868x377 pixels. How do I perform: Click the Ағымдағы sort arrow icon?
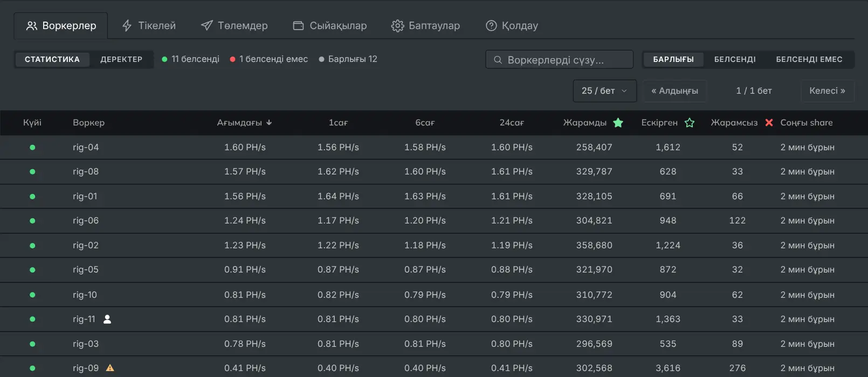269,123
